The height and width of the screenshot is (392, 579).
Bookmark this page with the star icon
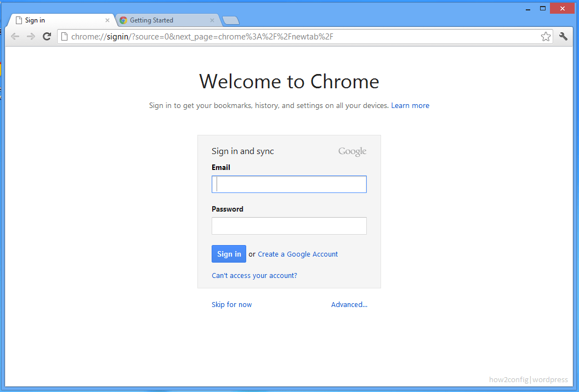(x=546, y=36)
